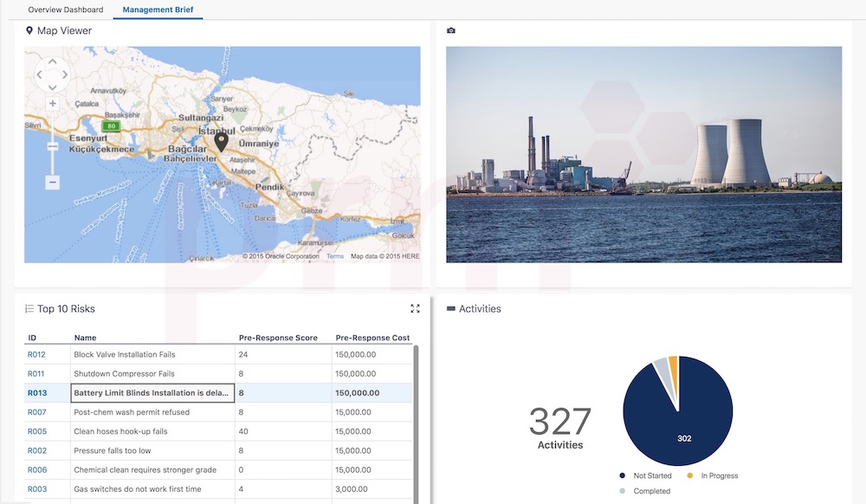Click the map zoom out minus button
Image resolution: width=866 pixels, height=504 pixels.
53,182
